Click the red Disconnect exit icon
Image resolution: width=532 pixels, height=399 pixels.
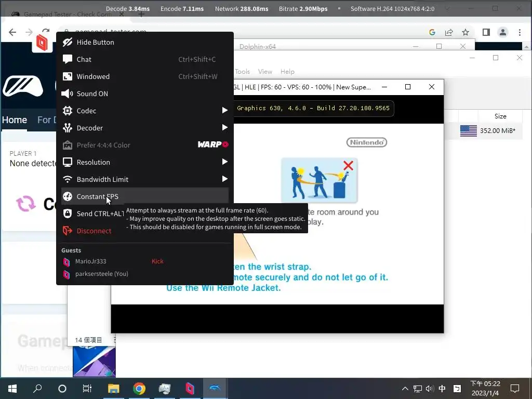(x=68, y=231)
